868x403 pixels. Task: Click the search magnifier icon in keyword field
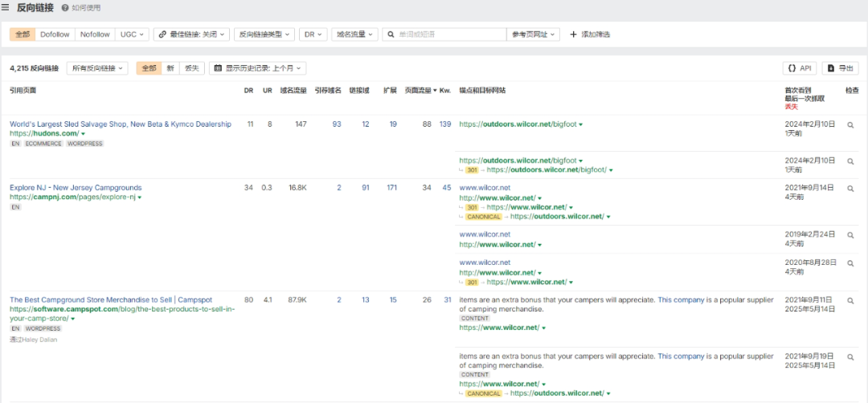click(391, 35)
